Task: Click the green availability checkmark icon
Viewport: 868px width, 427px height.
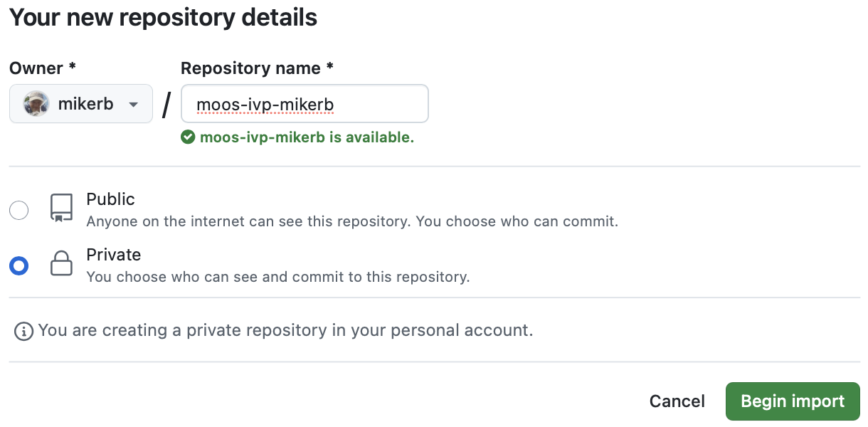Action: [x=188, y=137]
